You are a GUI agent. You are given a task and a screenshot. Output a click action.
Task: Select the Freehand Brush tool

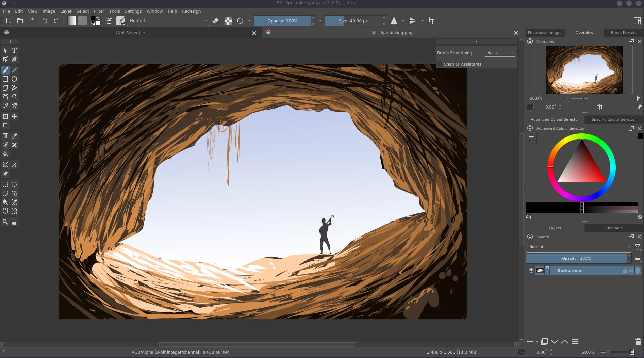tap(5, 70)
